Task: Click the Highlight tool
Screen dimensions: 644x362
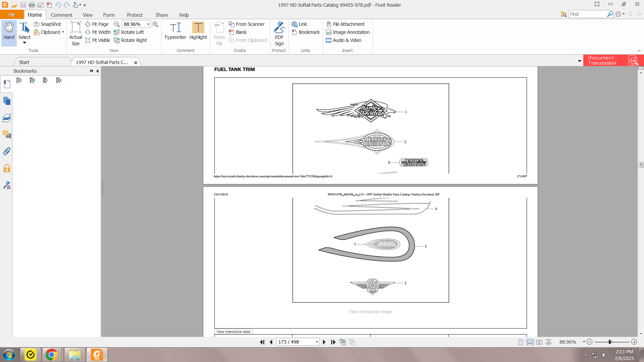Action: click(x=198, y=31)
